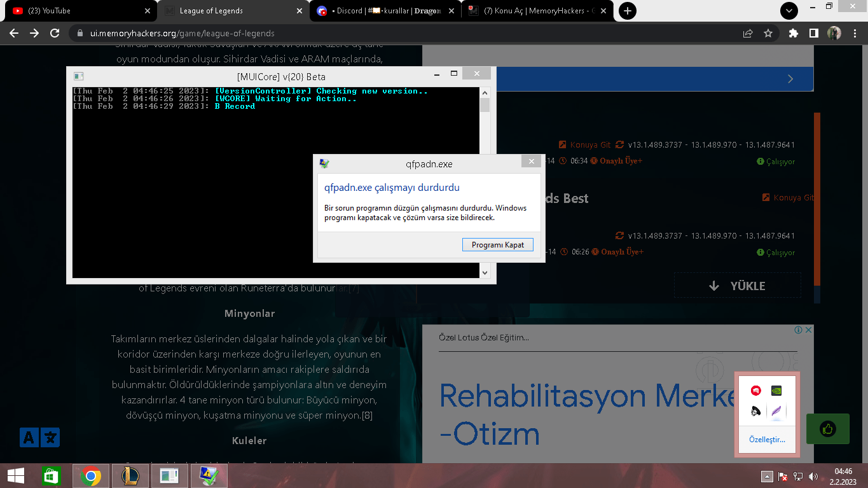Screen dimensions: 868x488
Task: Close the YouTube tab
Action: 147,11
